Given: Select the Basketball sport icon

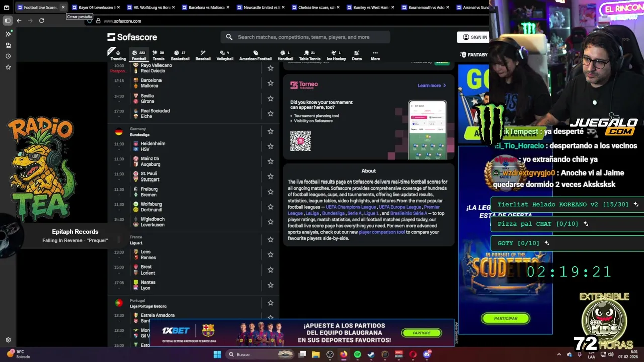Looking at the screenshot, I should click(x=180, y=55).
